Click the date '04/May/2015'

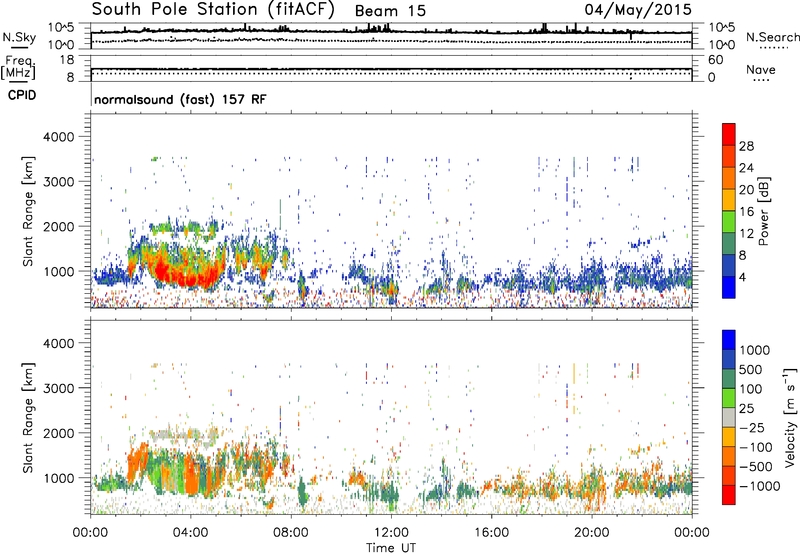638,10
